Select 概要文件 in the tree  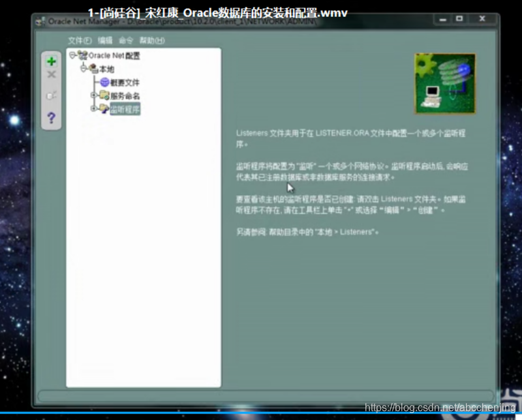tap(125, 83)
